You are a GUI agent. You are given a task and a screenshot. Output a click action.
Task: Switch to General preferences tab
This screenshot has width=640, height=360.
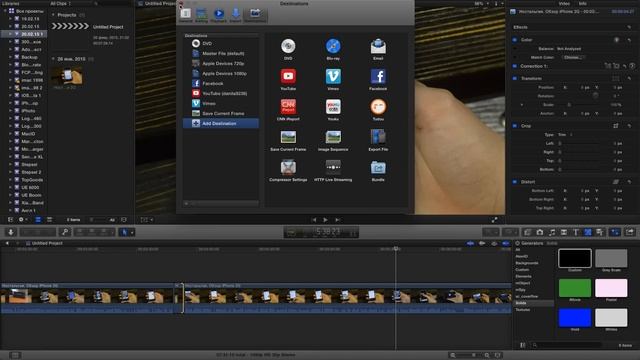(x=185, y=15)
